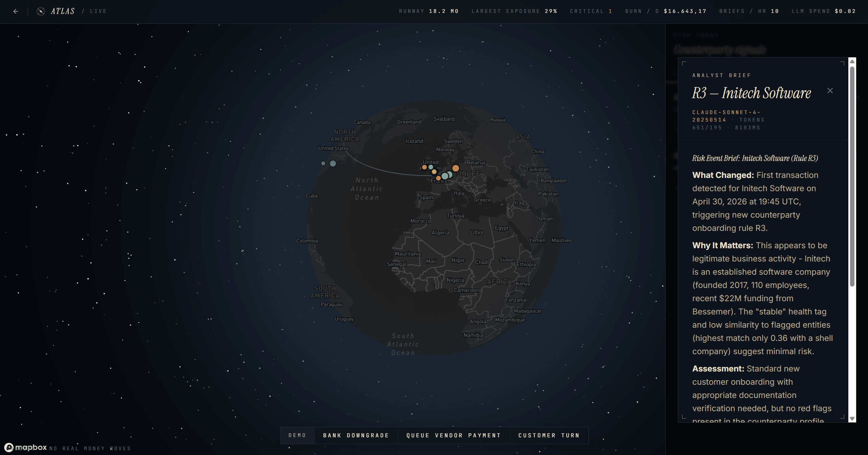This screenshot has width=868, height=455.
Task: Select the orange marker beside the France label
Action: coord(438,178)
